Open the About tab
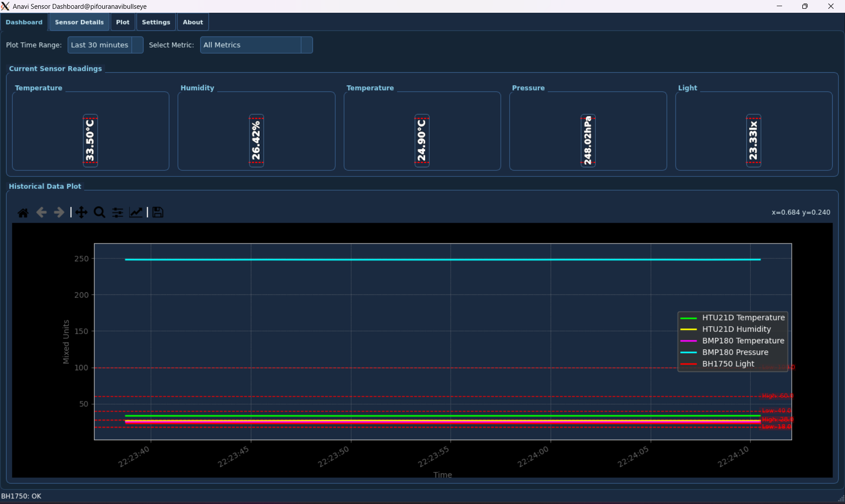This screenshot has height=504, width=845. pos(193,22)
